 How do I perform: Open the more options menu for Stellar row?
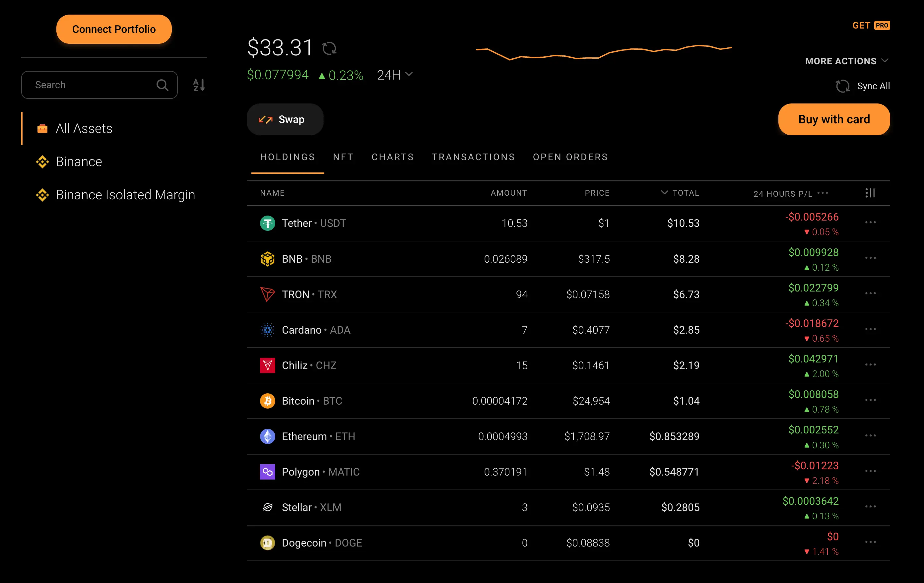pos(870,506)
